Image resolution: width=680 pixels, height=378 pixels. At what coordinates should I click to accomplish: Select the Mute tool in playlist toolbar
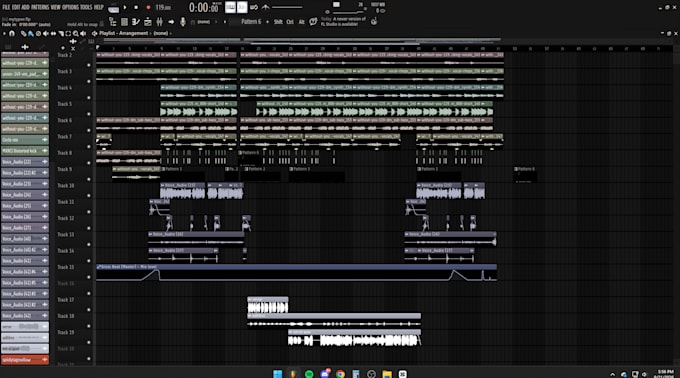coord(46,33)
